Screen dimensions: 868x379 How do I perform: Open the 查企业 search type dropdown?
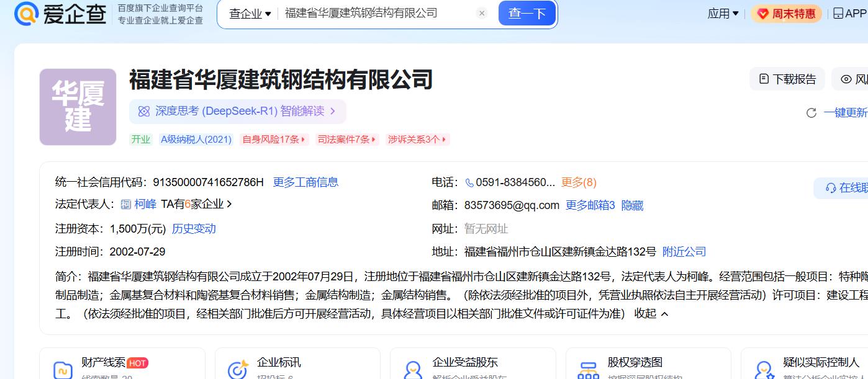pos(250,14)
